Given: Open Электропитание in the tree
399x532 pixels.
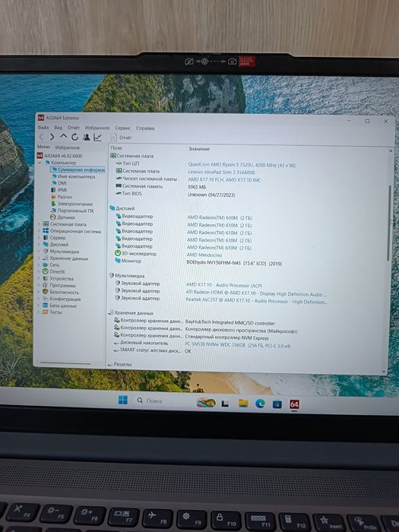Looking at the screenshot, I should pos(72,204).
